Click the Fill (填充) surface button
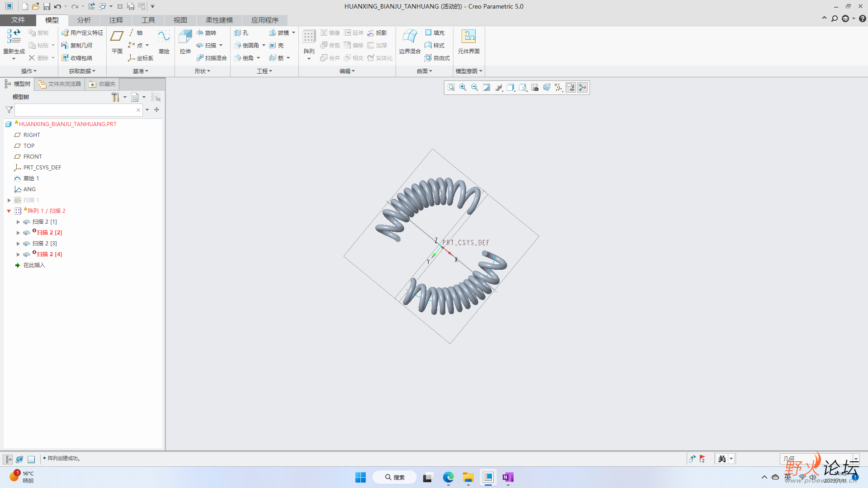This screenshot has height=488, width=868. tap(435, 33)
